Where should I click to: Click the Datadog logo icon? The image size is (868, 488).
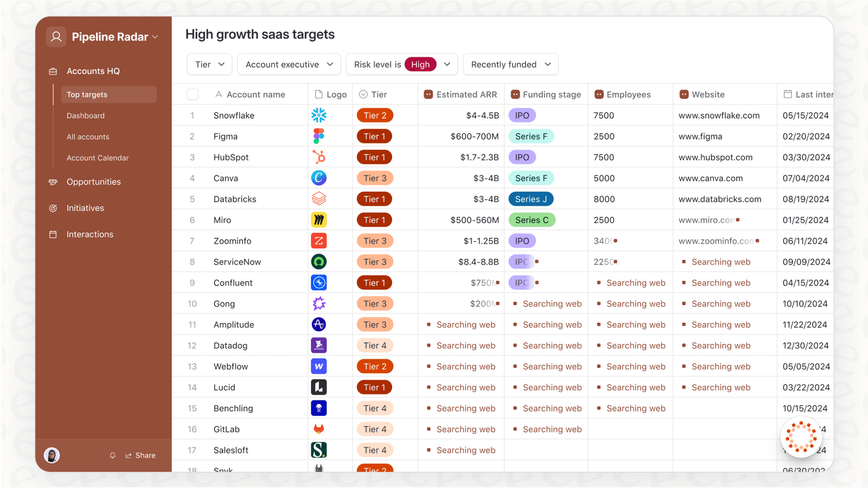point(319,345)
